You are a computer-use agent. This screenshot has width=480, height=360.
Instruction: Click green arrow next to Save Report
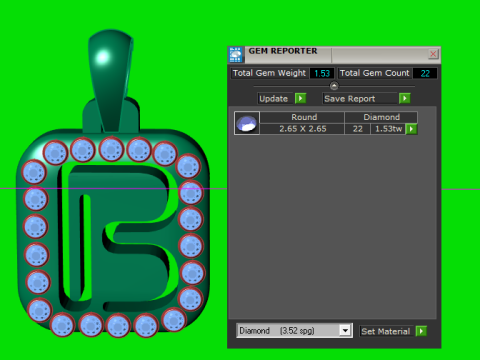[404, 98]
